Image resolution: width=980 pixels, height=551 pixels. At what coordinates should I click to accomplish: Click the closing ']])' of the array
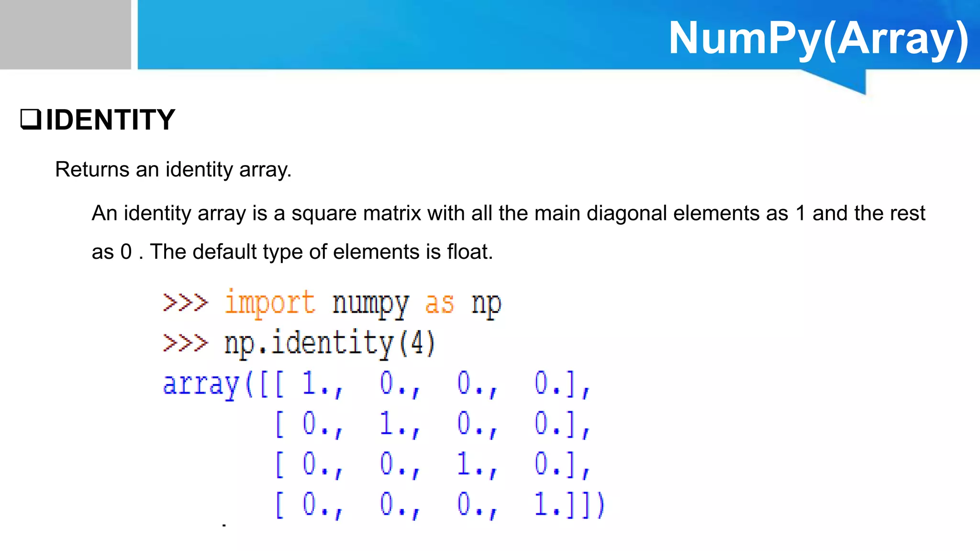point(586,505)
